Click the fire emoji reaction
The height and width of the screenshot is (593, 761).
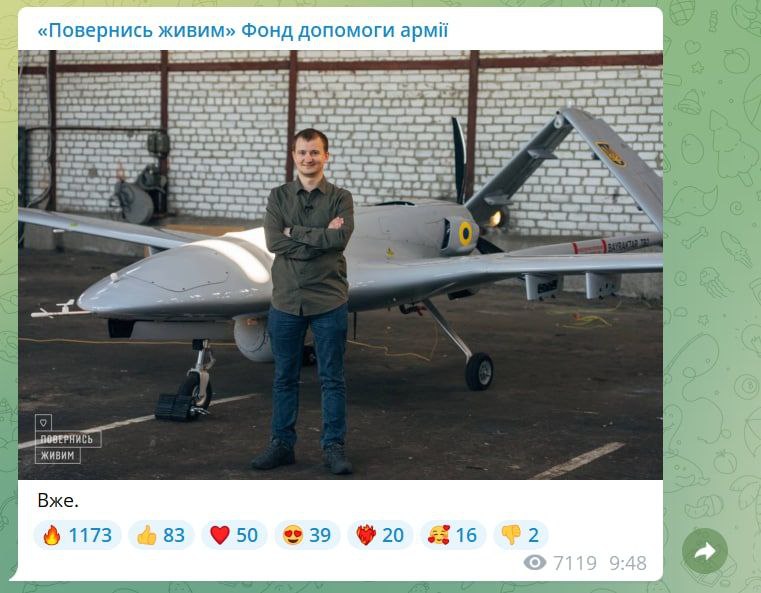[77, 535]
